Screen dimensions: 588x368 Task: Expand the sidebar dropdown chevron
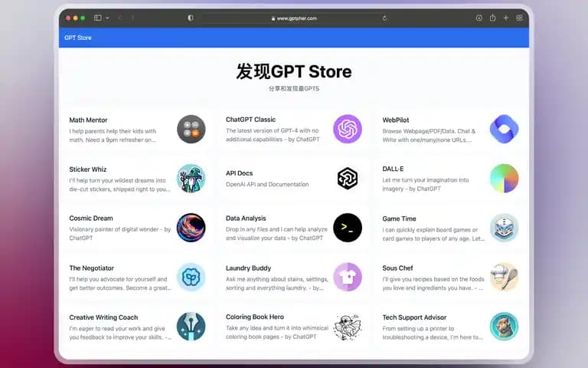click(107, 18)
